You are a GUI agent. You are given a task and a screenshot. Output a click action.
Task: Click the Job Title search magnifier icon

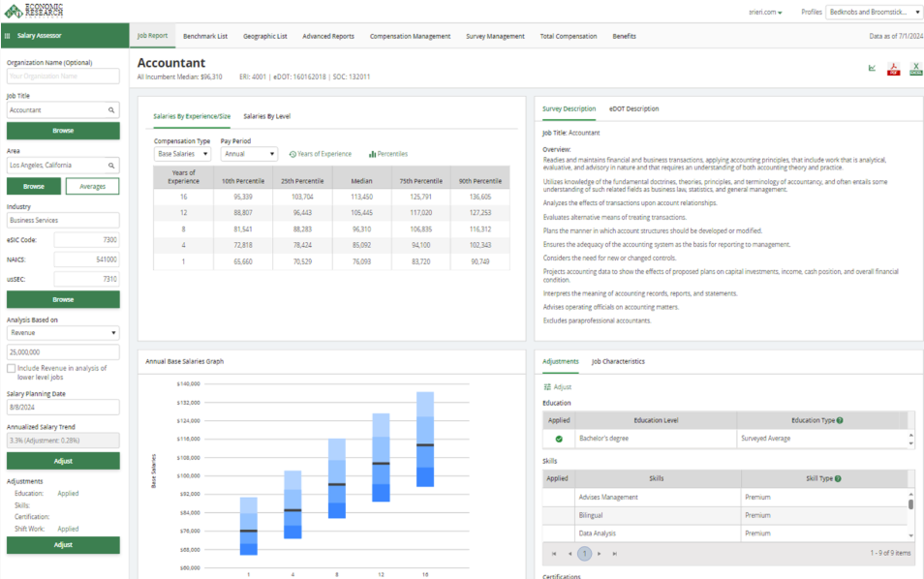point(111,110)
